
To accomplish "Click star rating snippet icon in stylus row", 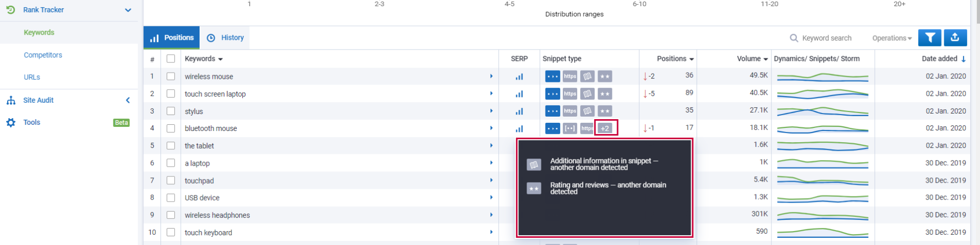I will click(605, 111).
